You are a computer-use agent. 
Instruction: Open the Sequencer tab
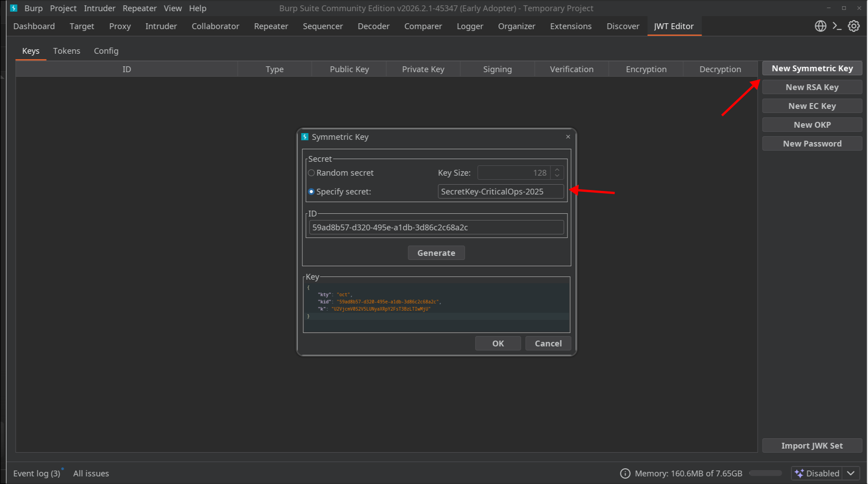point(323,26)
